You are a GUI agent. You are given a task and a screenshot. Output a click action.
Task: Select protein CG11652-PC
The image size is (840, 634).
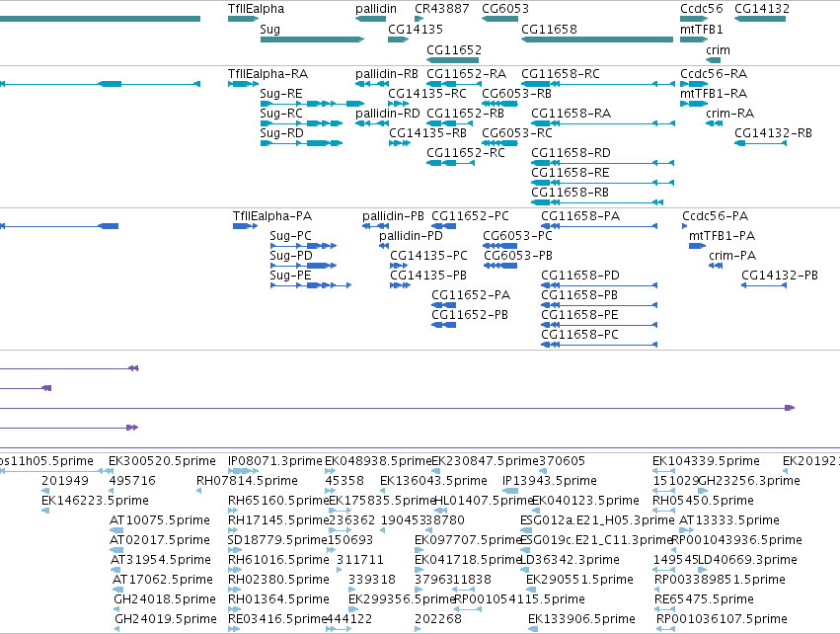pyautogui.click(x=443, y=226)
